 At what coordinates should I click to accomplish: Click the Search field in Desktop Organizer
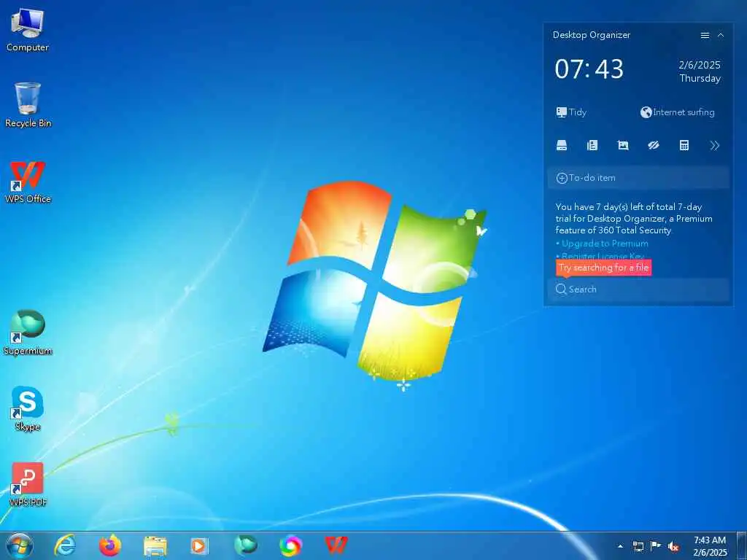coord(638,289)
